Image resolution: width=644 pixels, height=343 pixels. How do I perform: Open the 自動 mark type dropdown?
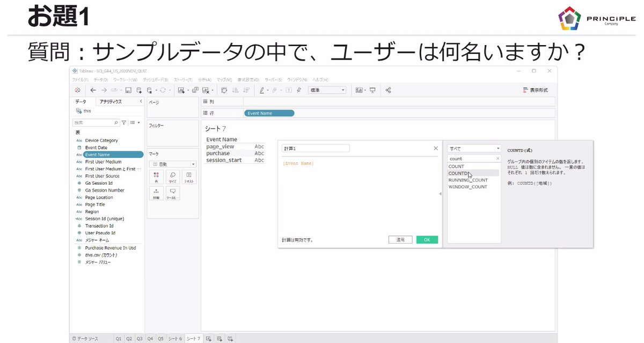[173, 164]
